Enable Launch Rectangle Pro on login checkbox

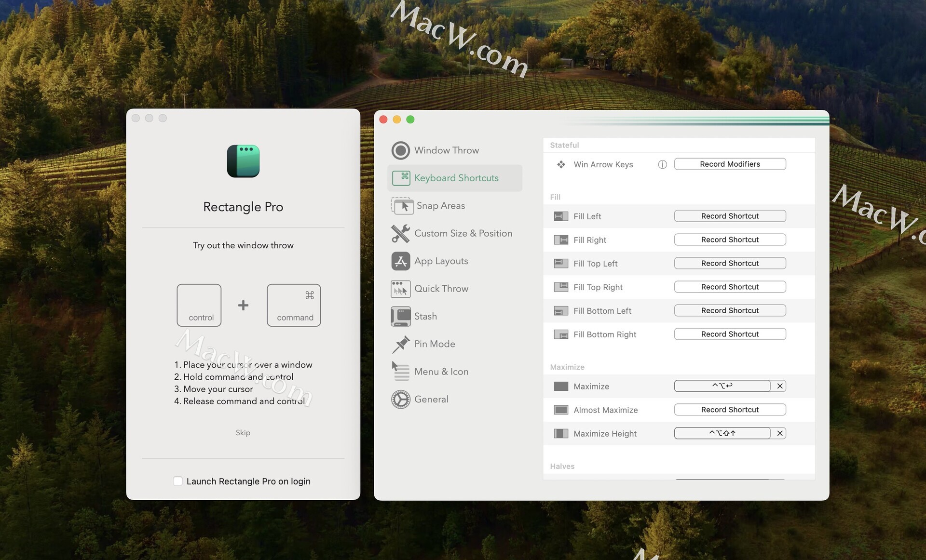coord(178,481)
